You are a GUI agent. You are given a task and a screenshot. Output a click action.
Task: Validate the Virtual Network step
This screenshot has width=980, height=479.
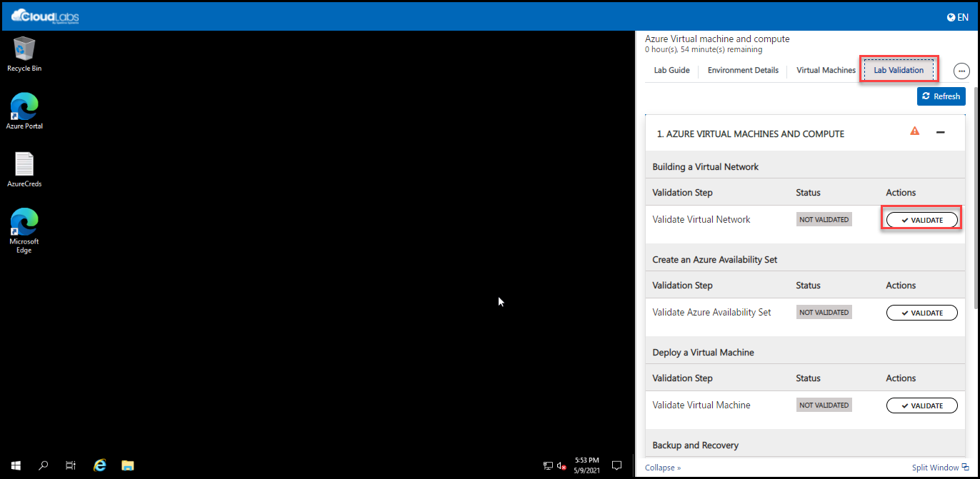pyautogui.click(x=921, y=220)
